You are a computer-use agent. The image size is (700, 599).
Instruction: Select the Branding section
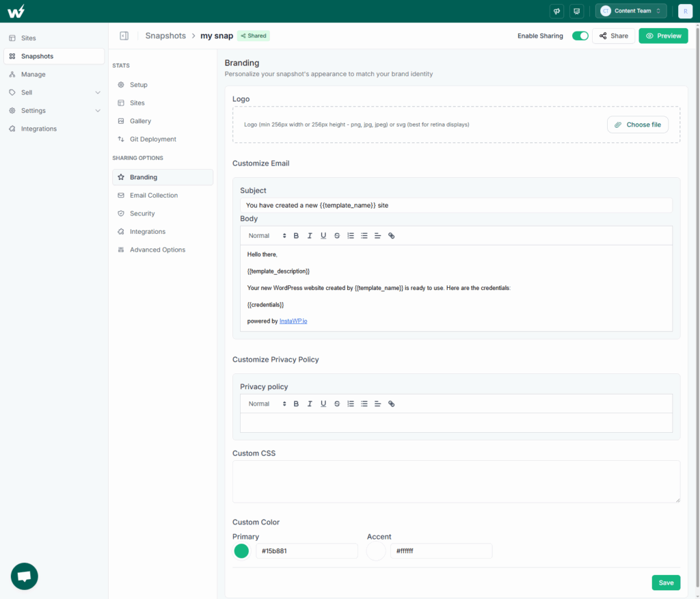tap(163, 177)
